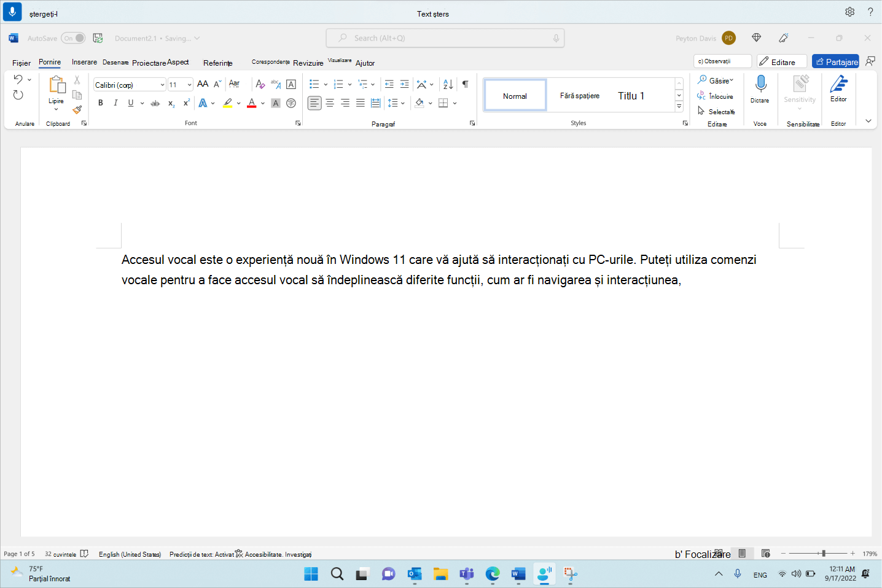The width and height of the screenshot is (882, 588).
Task: Switch to the Inserare tab
Action: 84,62
